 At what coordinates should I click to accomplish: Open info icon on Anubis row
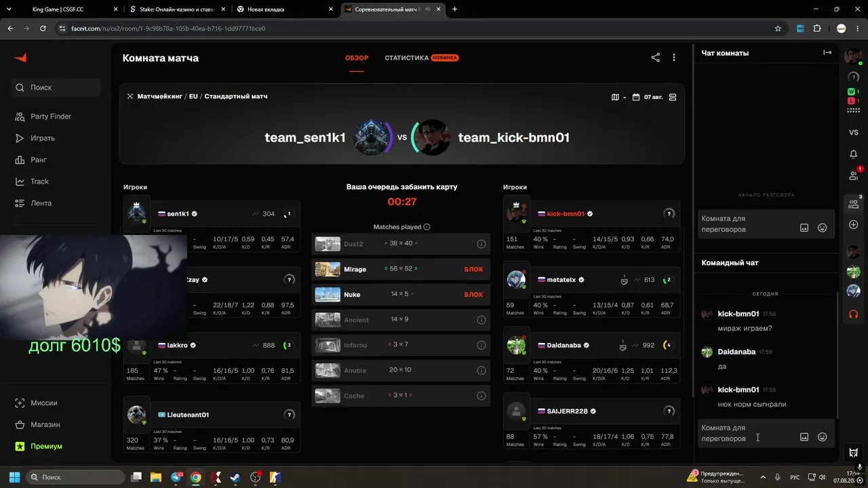(481, 371)
